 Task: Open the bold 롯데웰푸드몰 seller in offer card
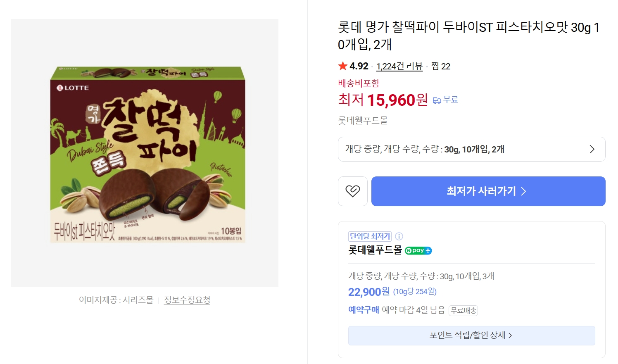(375, 250)
